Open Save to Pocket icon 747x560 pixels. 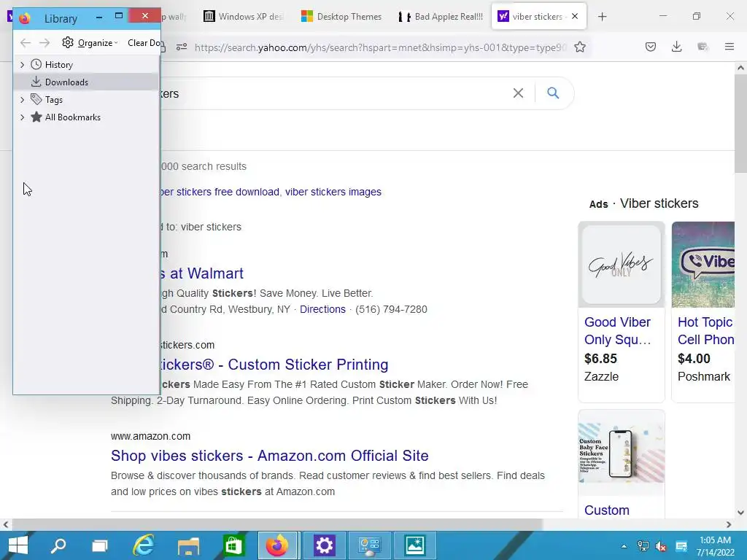[650, 47]
